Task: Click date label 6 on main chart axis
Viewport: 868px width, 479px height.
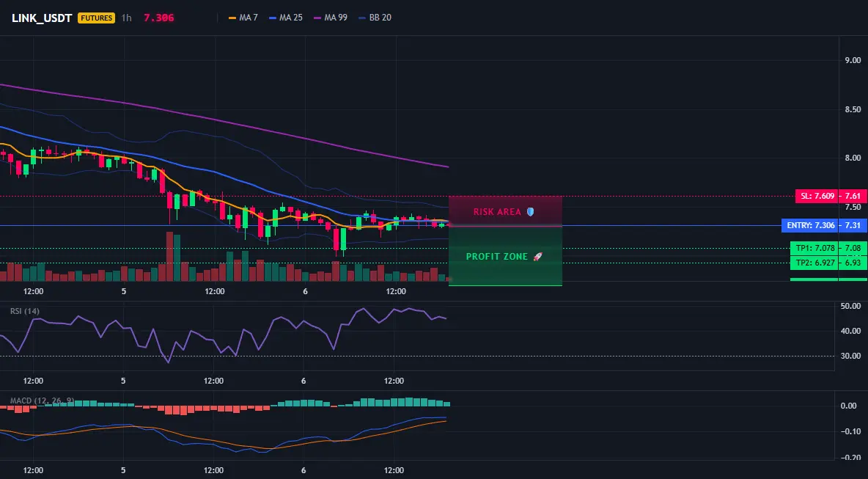Action: coord(304,291)
